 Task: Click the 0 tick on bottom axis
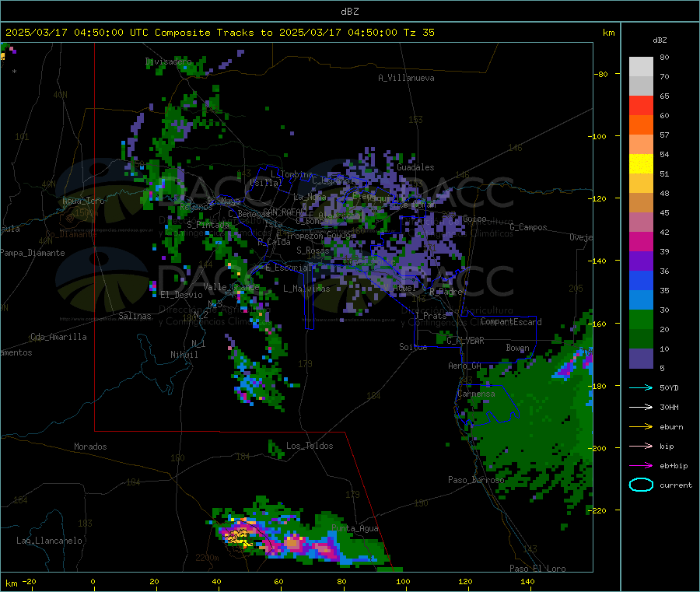click(x=93, y=582)
